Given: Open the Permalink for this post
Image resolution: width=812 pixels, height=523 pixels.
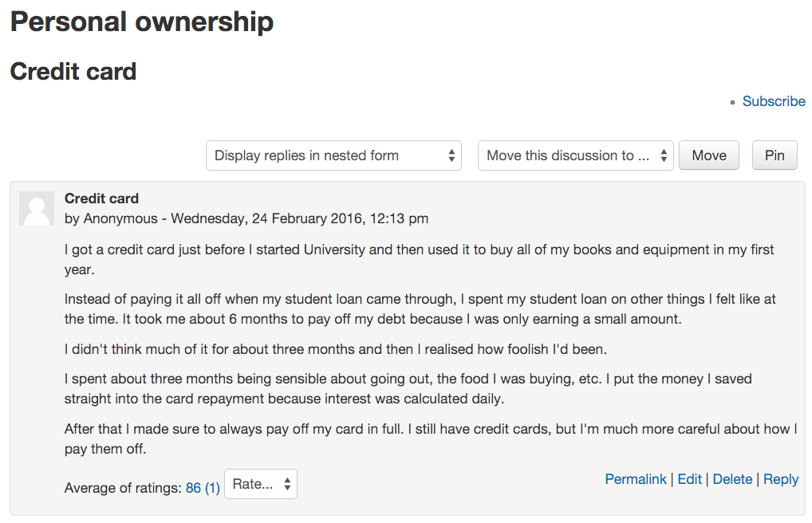Looking at the screenshot, I should 636,479.
